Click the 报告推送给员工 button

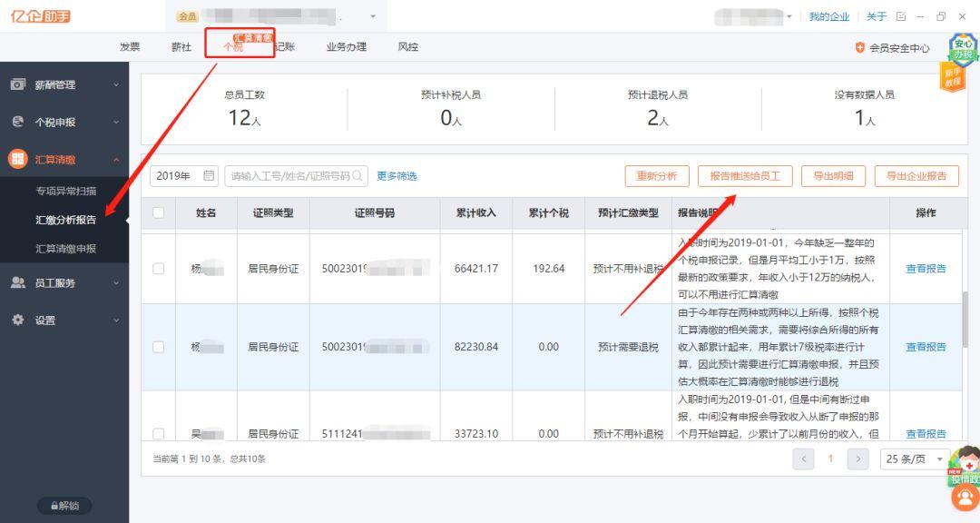click(x=745, y=176)
